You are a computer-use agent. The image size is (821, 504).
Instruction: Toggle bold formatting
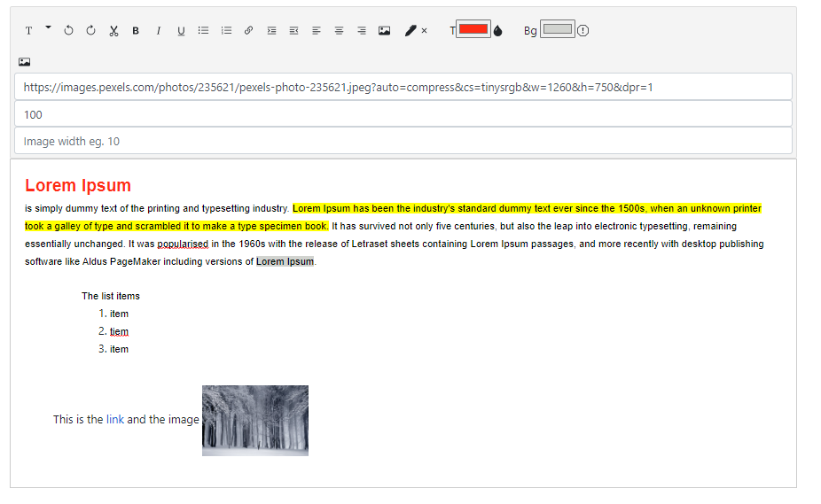pyautogui.click(x=136, y=31)
